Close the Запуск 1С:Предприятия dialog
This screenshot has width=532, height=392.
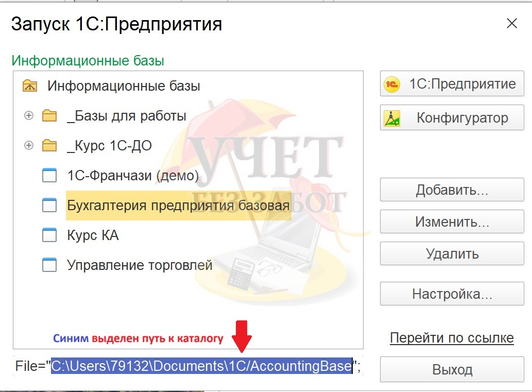pos(511,23)
